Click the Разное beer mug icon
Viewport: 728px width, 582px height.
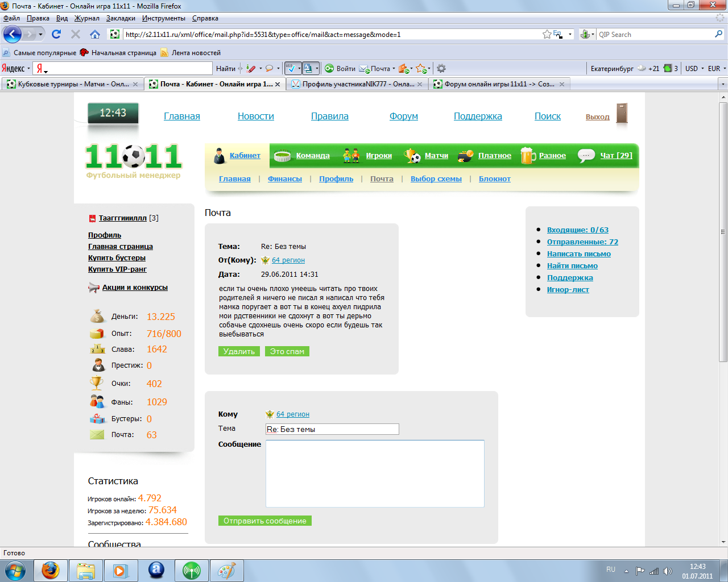pyautogui.click(x=528, y=156)
